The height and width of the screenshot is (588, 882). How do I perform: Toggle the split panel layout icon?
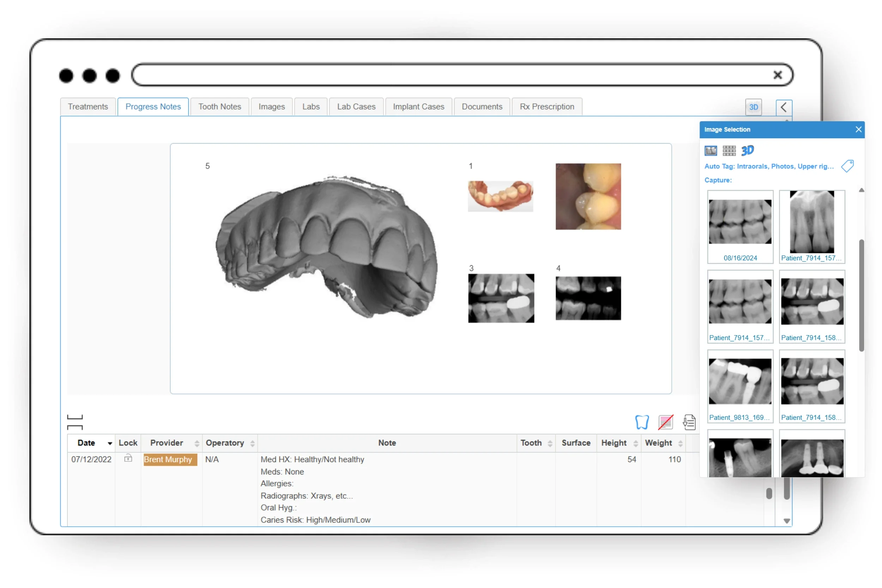tap(75, 422)
